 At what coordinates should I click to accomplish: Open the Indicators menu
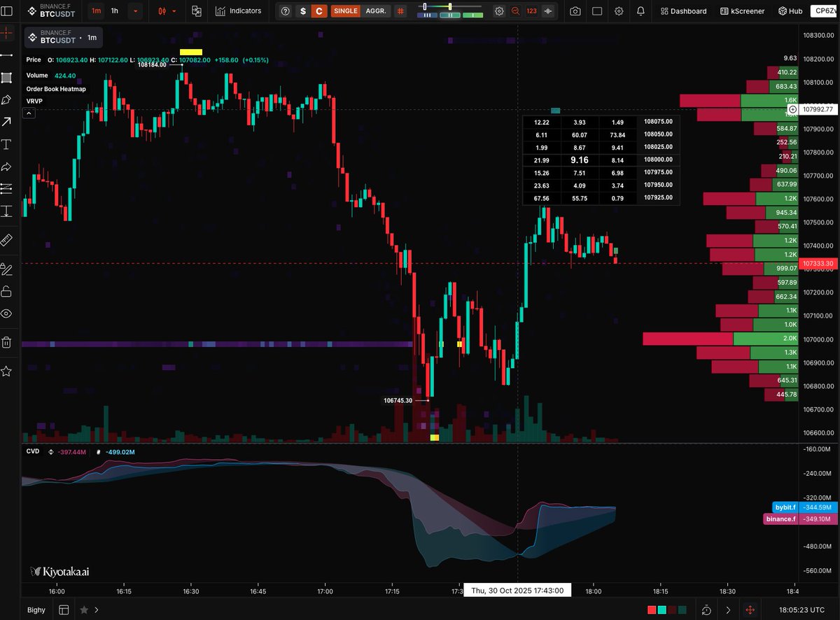click(238, 11)
